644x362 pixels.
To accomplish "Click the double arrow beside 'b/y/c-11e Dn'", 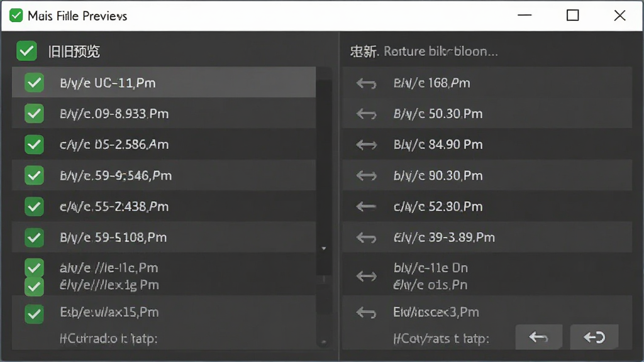I will point(367,277).
